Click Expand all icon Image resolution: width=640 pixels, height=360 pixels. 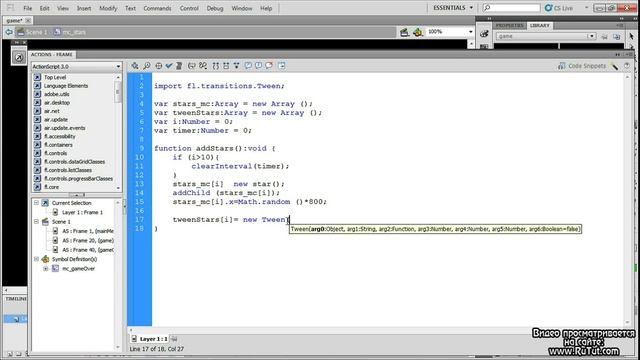pos(236,66)
